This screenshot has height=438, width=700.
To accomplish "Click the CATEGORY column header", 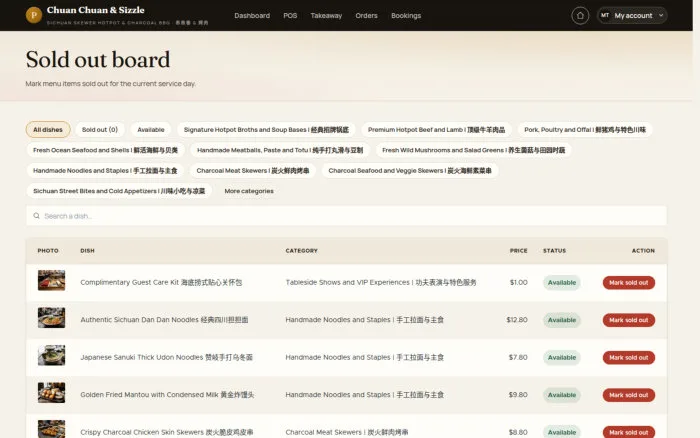I will 301,251.
